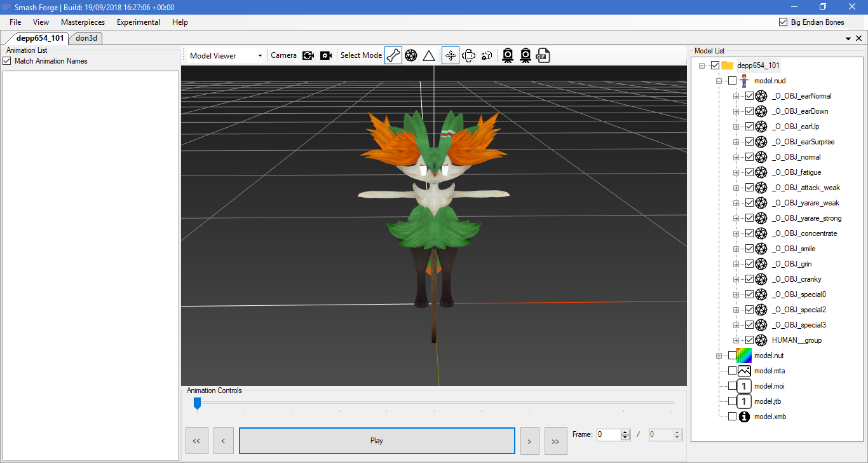Toggle Match Animation Names option
This screenshot has width=868, height=463.
(x=7, y=60)
